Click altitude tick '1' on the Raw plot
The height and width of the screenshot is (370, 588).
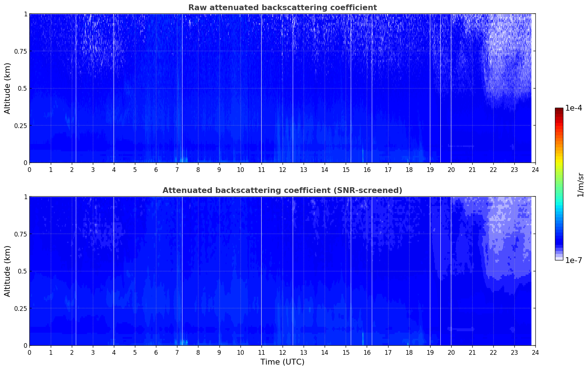coord(25,14)
